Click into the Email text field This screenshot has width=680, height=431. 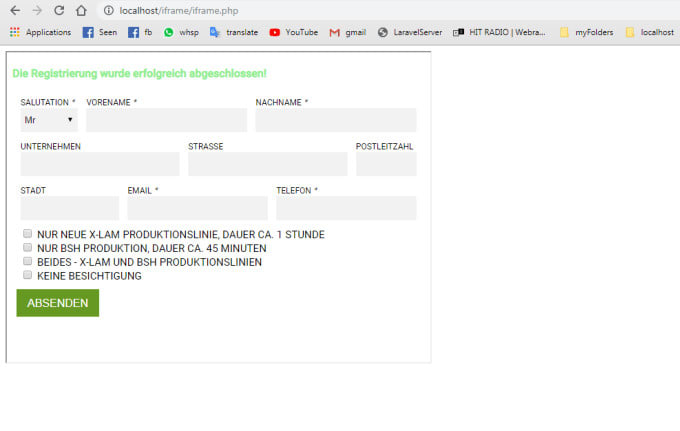pos(197,208)
